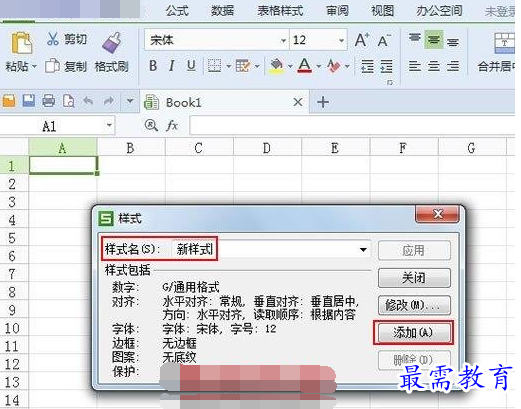Open the 视图 ribbon tab
The width and height of the screenshot is (521, 409).
(383, 11)
